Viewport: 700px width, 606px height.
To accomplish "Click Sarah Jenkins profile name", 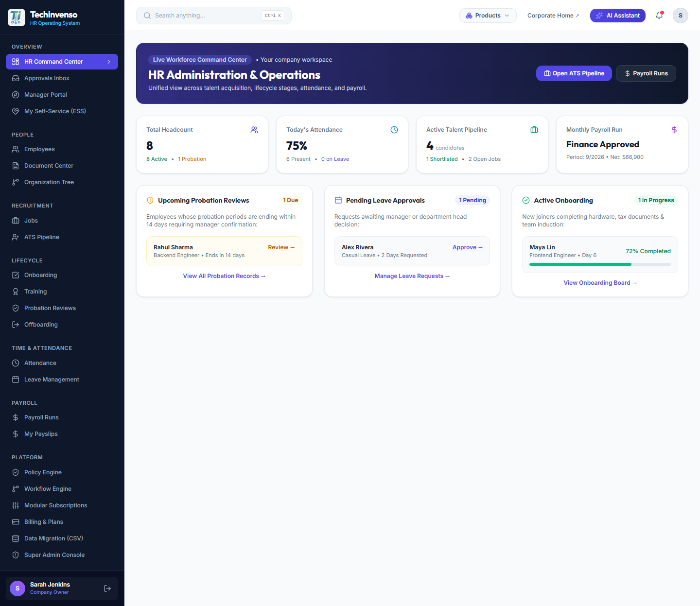I will pos(50,585).
